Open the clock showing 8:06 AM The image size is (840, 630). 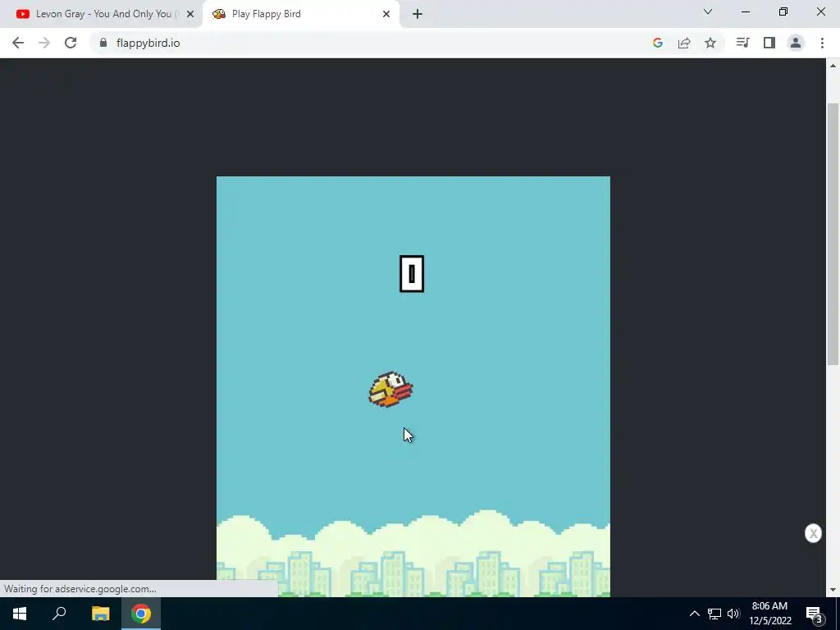coord(769,614)
